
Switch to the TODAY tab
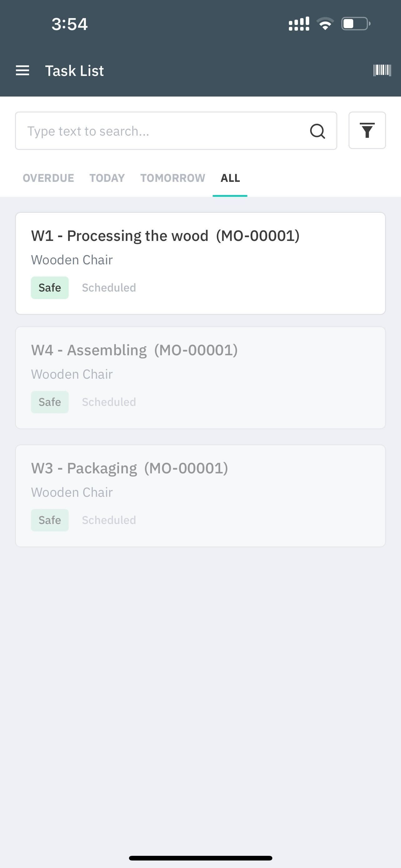tap(107, 178)
